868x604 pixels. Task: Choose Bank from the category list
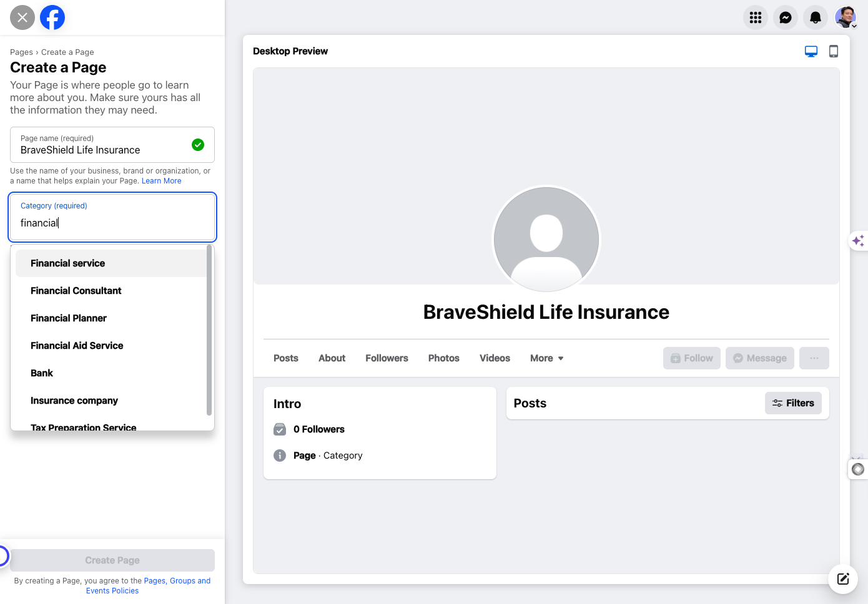(x=111, y=373)
